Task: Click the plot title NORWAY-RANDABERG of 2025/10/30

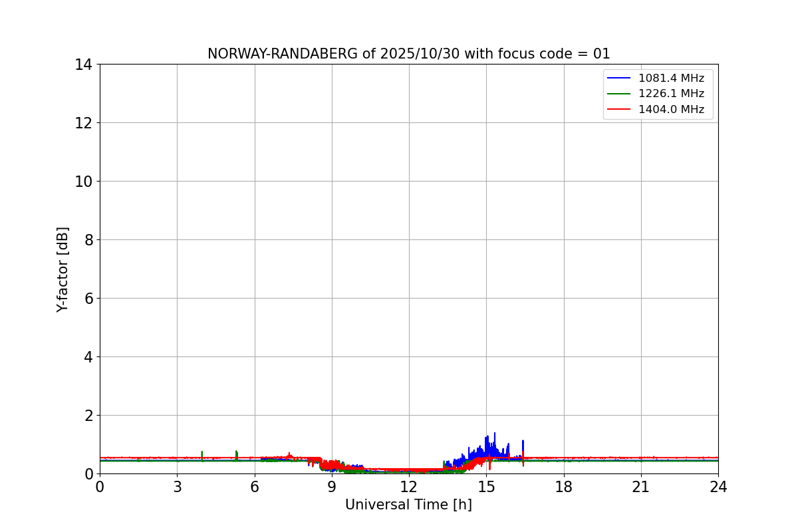Action: coord(408,54)
